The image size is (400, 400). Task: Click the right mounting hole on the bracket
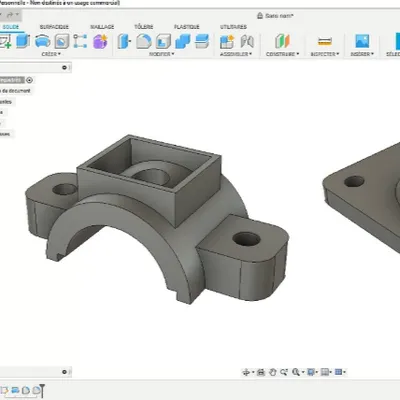pos(246,239)
